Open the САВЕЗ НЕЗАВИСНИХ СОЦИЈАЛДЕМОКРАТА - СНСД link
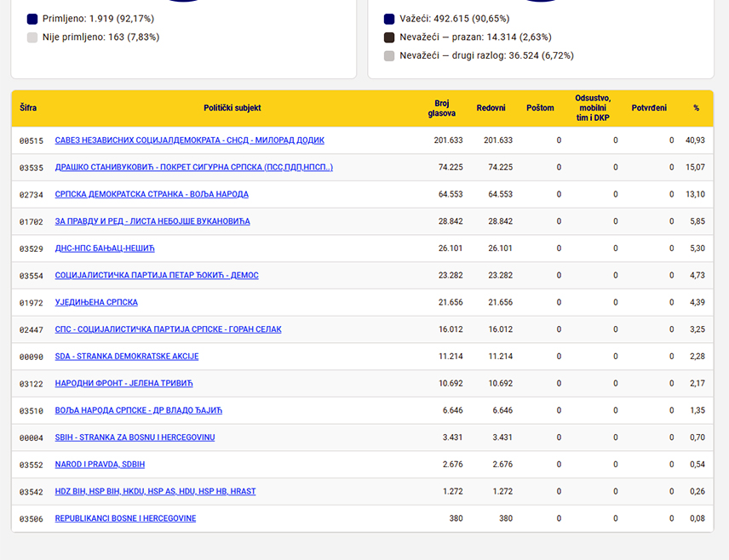Viewport: 729px width, 560px height. coord(190,140)
